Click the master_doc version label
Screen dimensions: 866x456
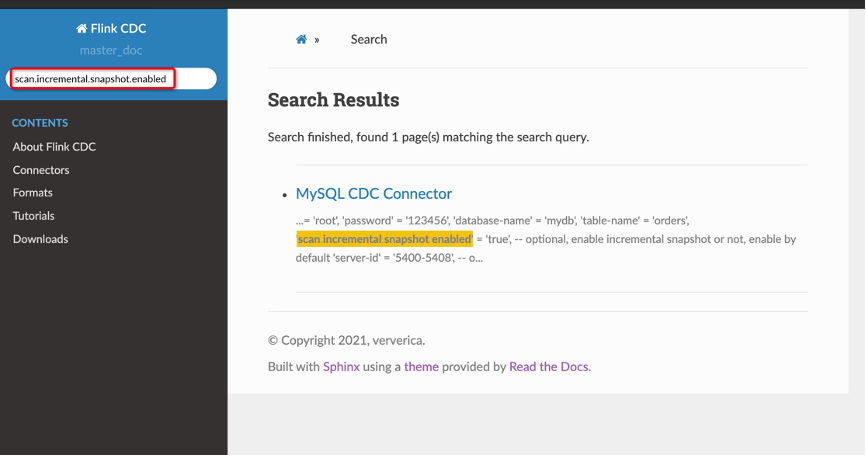pos(113,50)
